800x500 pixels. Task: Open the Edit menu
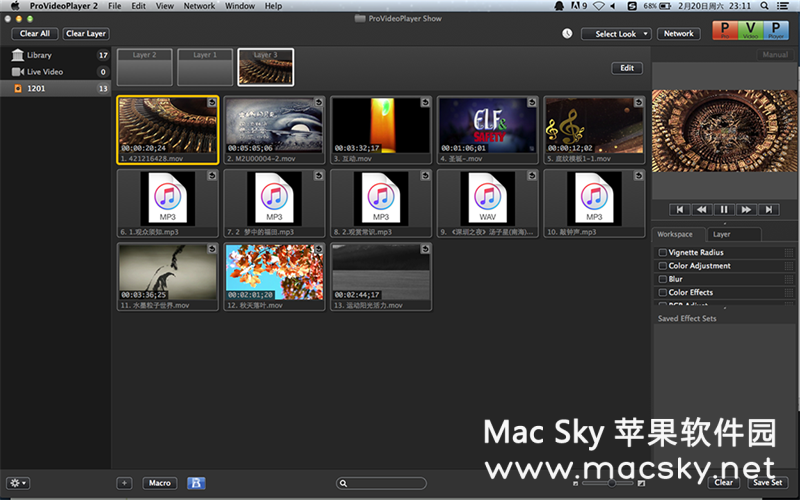point(138,6)
